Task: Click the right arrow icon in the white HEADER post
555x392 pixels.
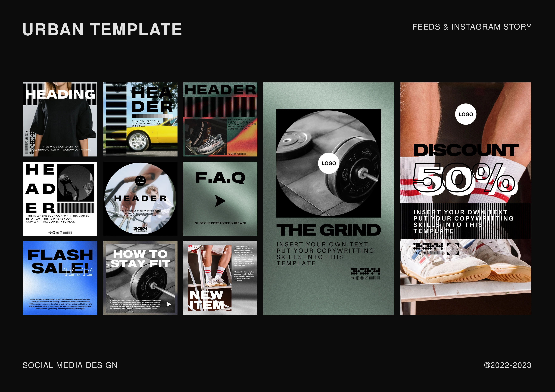Action: 50,233
